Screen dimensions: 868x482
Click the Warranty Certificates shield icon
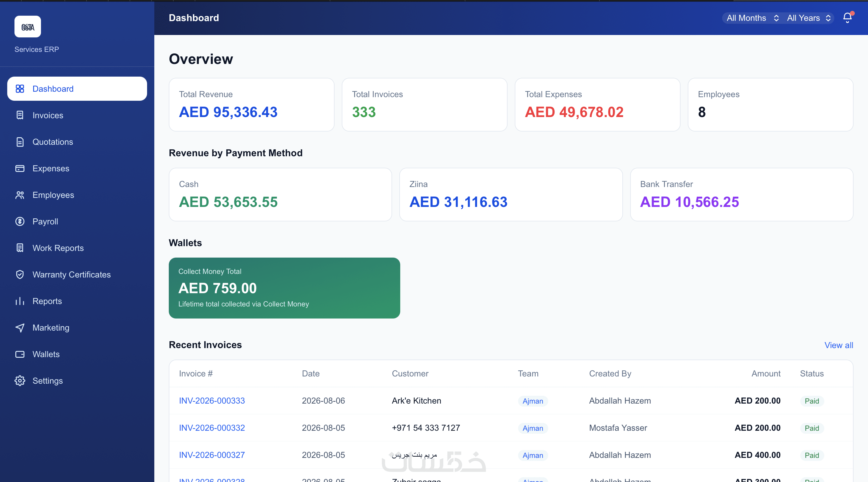pos(20,274)
